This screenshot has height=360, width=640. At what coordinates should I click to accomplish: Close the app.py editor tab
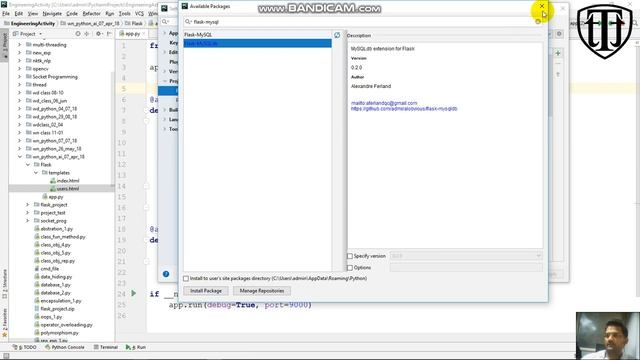click(x=144, y=34)
